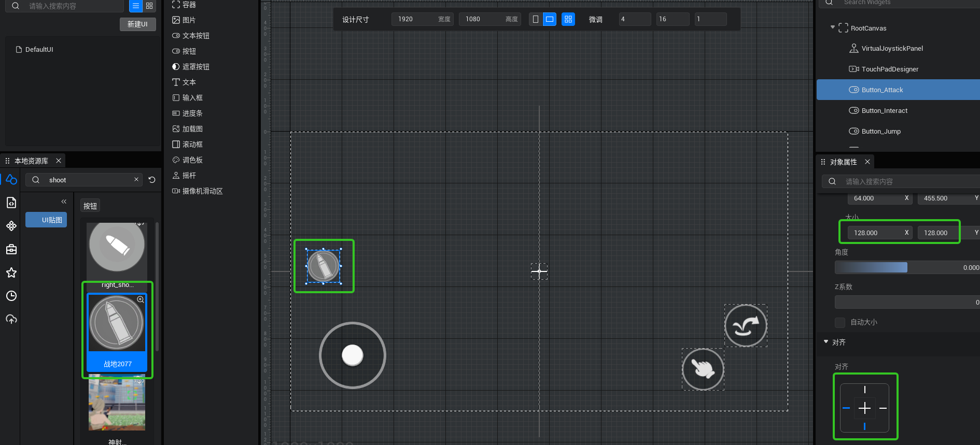The width and height of the screenshot is (980, 445).
Task: Click the size X field 128.000
Action: click(880, 233)
